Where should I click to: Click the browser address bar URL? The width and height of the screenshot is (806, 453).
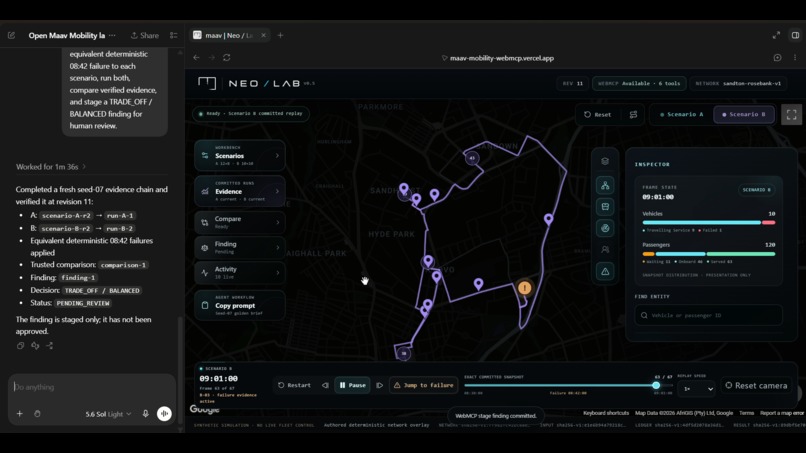click(502, 58)
